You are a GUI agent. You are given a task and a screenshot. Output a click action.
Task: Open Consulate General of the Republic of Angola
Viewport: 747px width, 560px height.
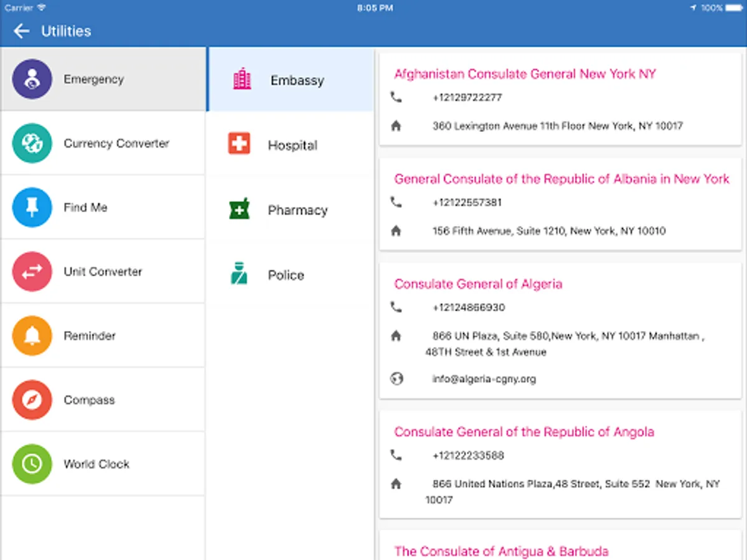pyautogui.click(x=524, y=431)
